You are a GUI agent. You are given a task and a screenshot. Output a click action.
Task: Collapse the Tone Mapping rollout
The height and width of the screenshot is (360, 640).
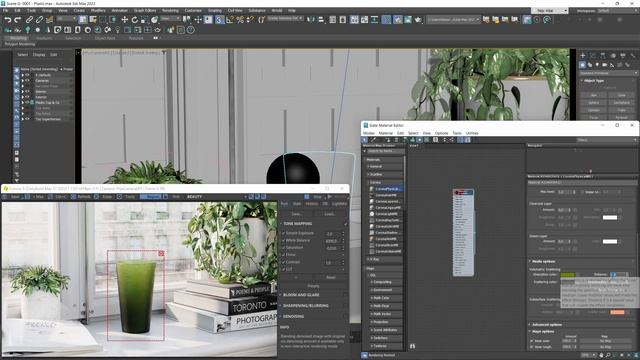coord(299,224)
